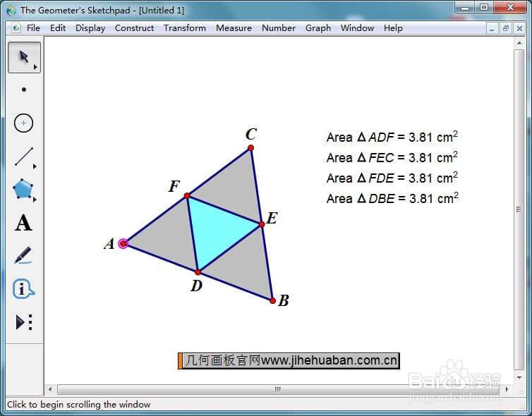Select midpoint F
This screenshot has width=532, height=416.
tap(187, 195)
